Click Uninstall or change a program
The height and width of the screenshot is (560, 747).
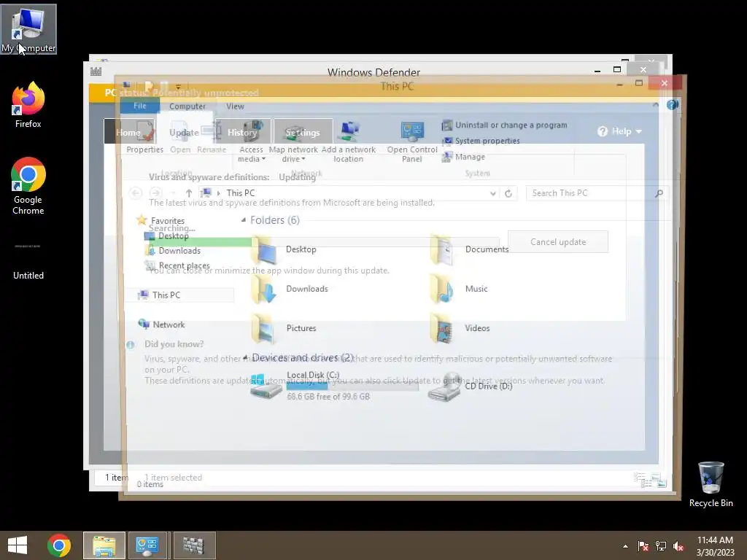[505, 125]
